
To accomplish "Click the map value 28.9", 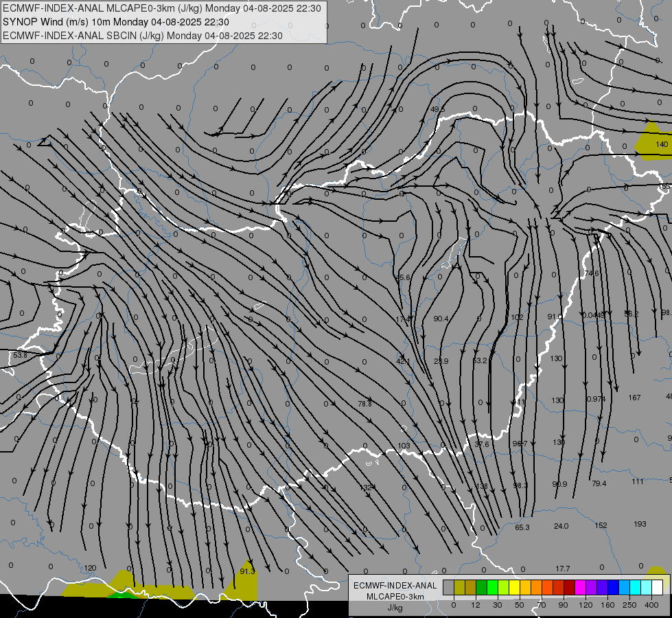I will (441, 361).
